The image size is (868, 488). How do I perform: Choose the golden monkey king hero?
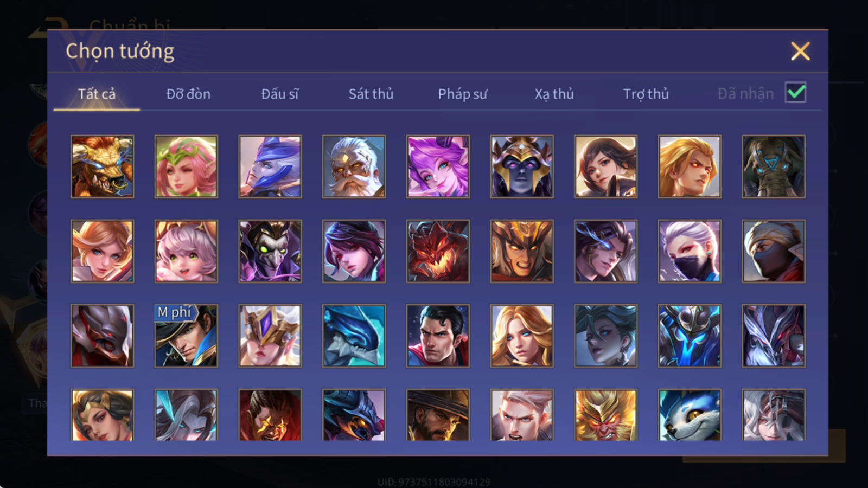605,414
